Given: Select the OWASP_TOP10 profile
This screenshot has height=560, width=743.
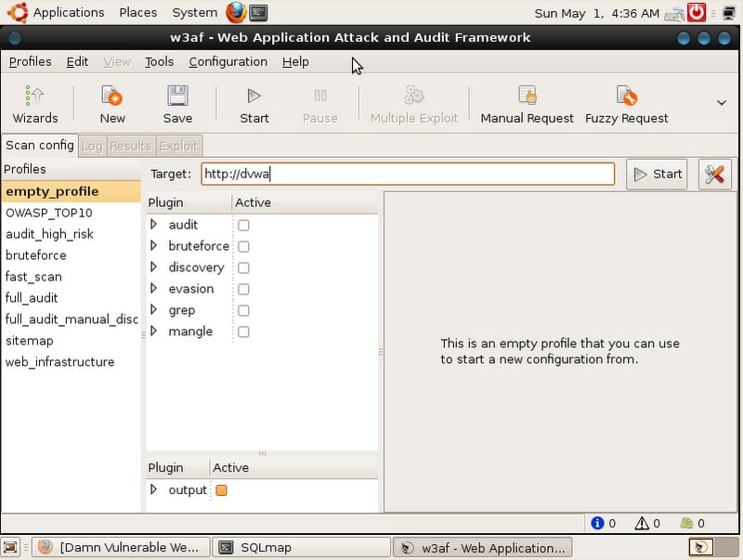Looking at the screenshot, I should [49, 213].
